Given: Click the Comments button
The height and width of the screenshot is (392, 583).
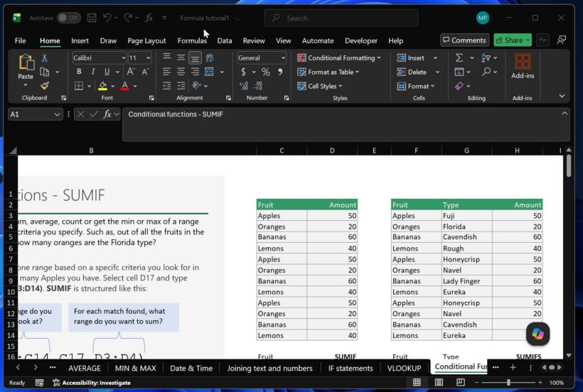Looking at the screenshot, I should pyautogui.click(x=464, y=40).
